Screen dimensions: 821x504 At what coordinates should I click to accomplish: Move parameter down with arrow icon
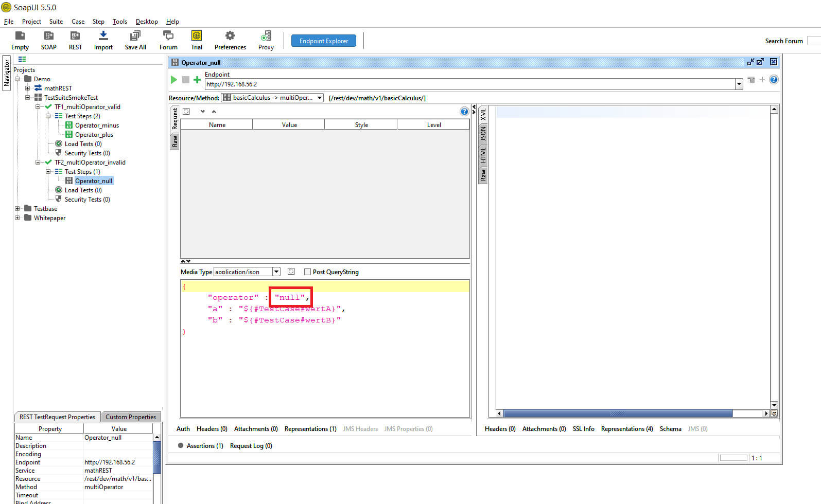(203, 112)
